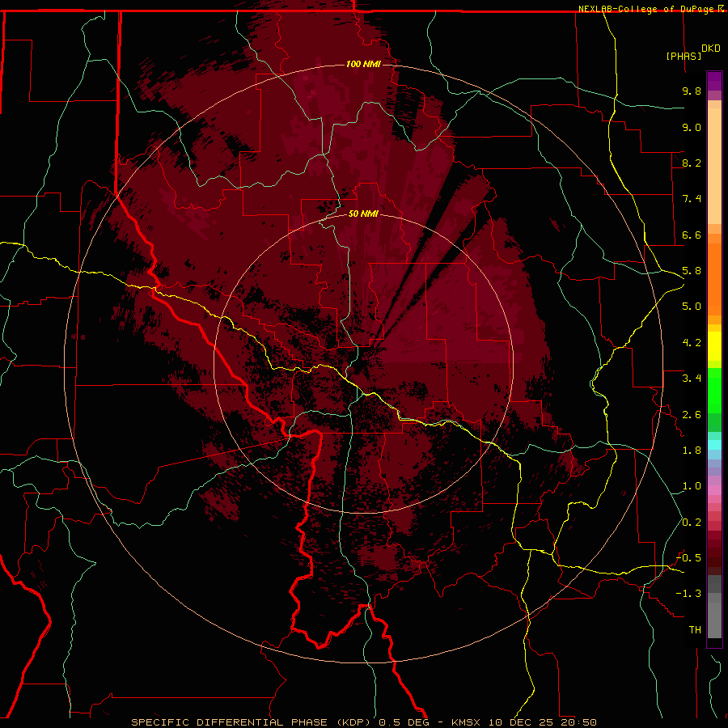Click the 0.2 scale value

click(x=692, y=523)
